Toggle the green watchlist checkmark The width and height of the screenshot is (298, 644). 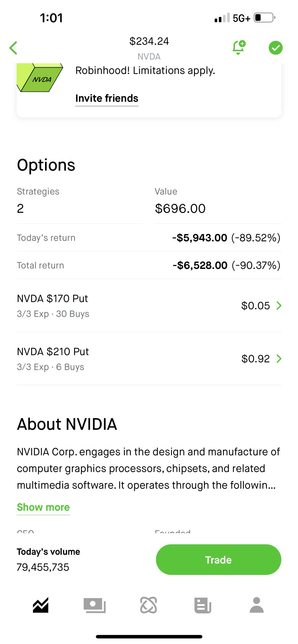[x=275, y=48]
